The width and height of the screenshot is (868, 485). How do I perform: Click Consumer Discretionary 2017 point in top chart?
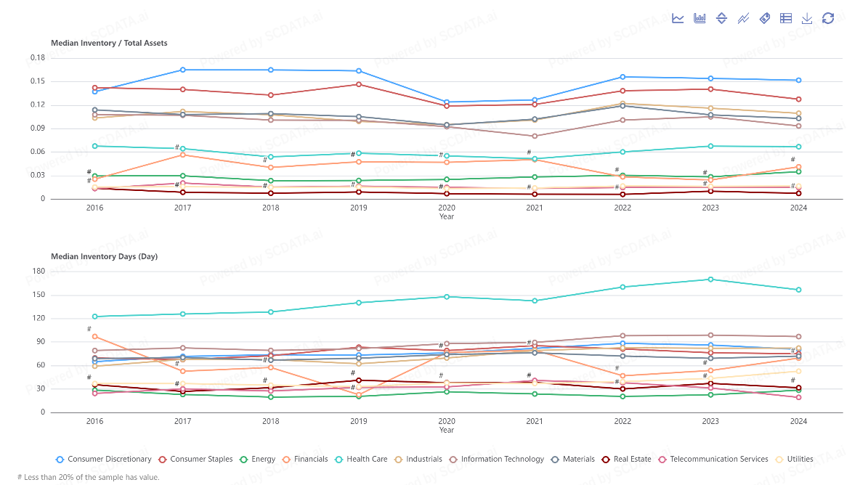pos(182,70)
